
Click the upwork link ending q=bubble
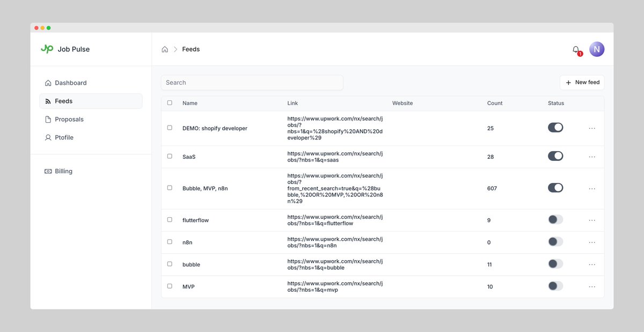tap(335, 264)
